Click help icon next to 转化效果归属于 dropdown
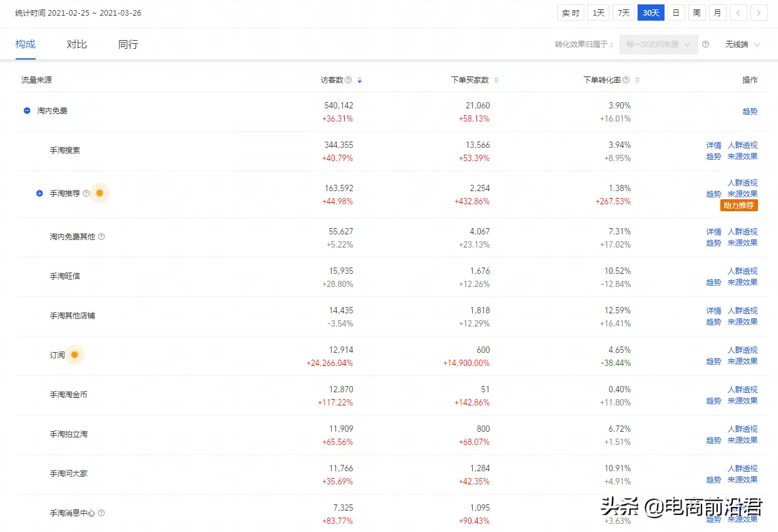This screenshot has height=532, width=778. click(x=706, y=44)
